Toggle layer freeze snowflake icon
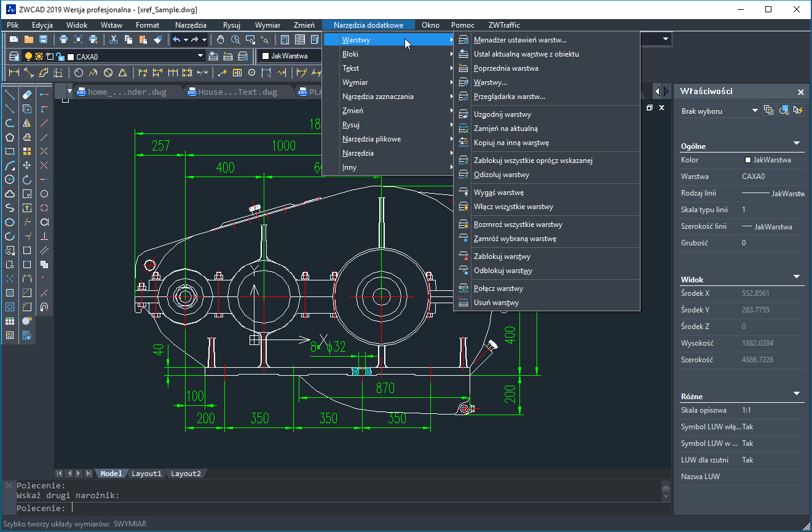Screen dimensions: 812x532 pos(38,56)
